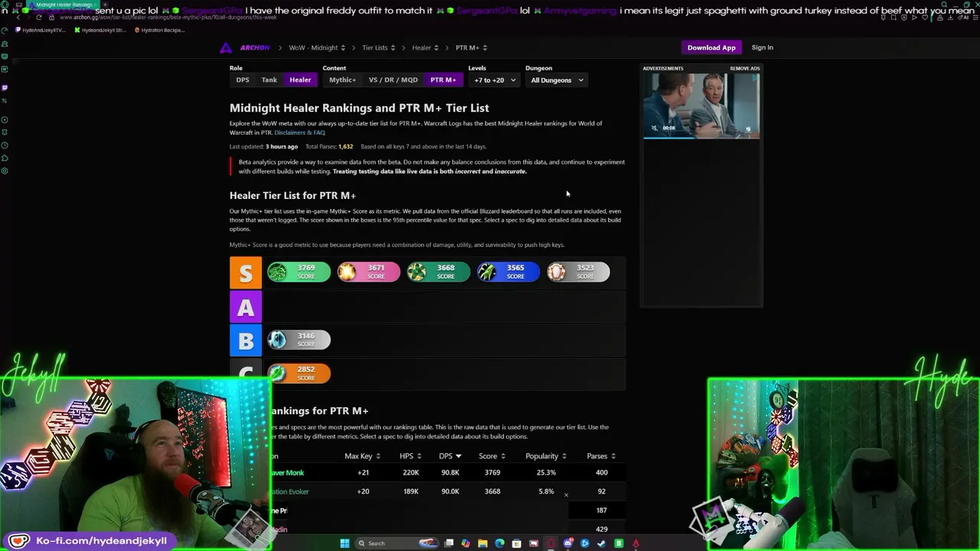980x551 pixels.
Task: Sort table by Parses column
Action: click(601, 456)
